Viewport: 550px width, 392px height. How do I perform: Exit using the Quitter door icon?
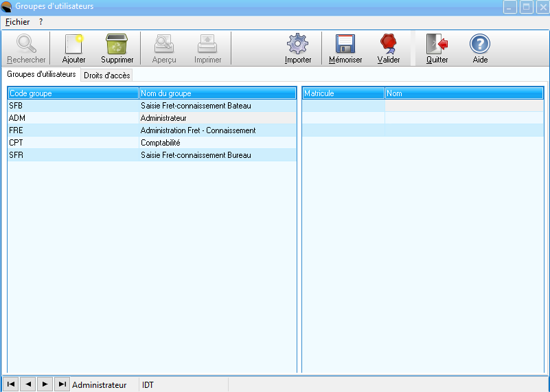tap(437, 45)
